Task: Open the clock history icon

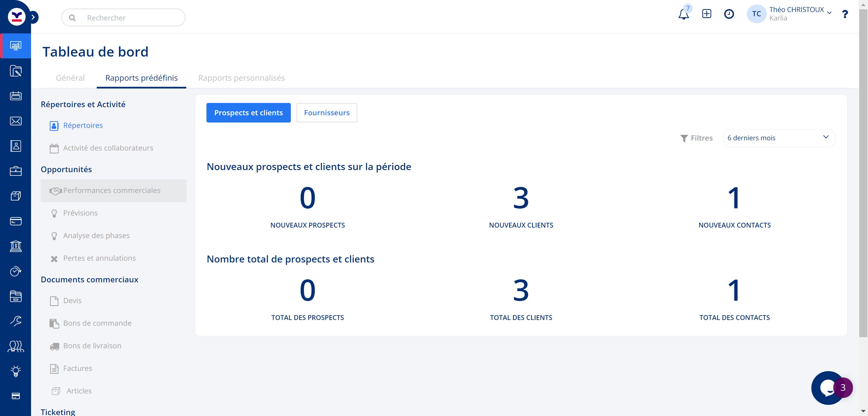Action: click(728, 14)
